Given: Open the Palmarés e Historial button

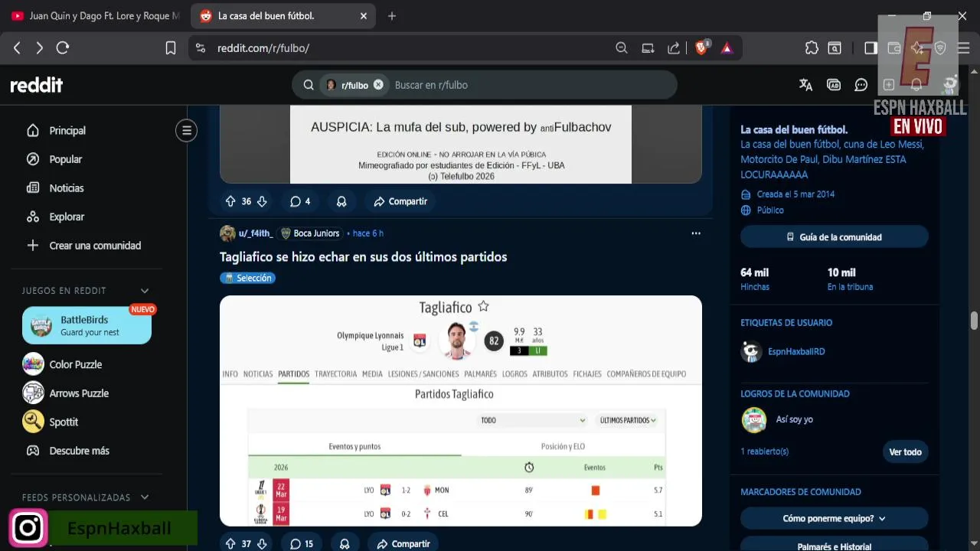Looking at the screenshot, I should [x=835, y=545].
